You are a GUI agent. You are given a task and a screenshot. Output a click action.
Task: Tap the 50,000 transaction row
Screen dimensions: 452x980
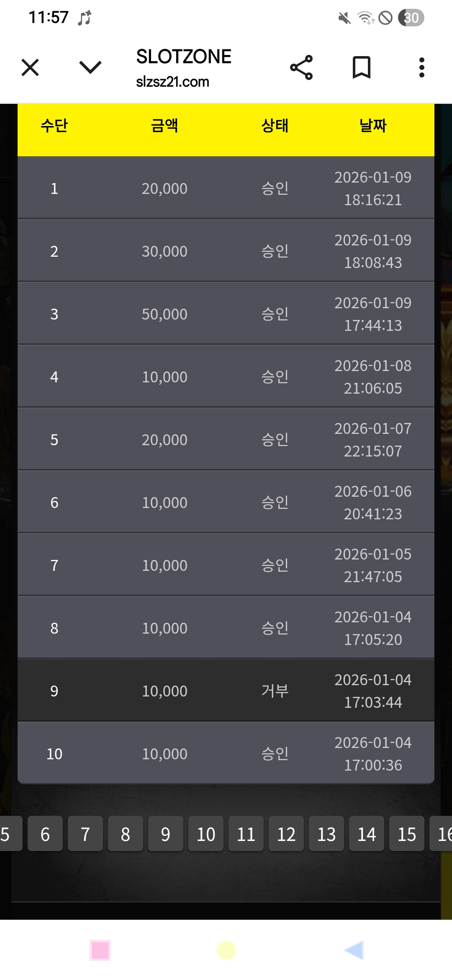[x=226, y=314]
